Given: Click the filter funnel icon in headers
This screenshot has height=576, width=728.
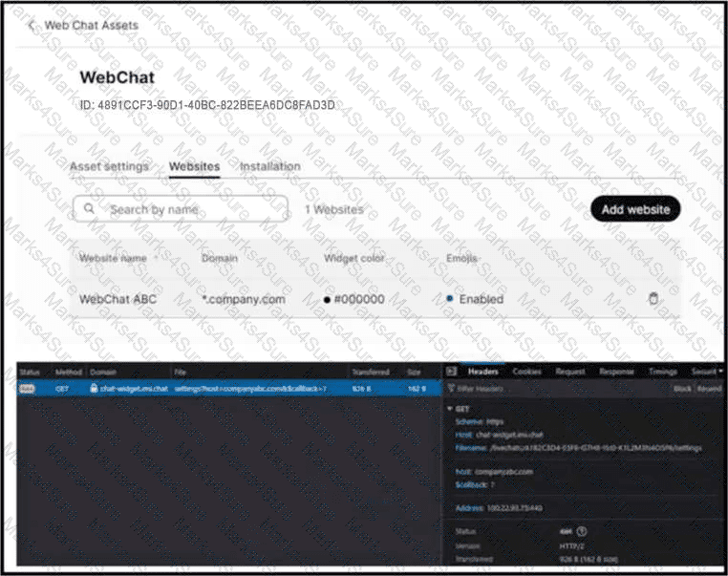Looking at the screenshot, I should [451, 389].
